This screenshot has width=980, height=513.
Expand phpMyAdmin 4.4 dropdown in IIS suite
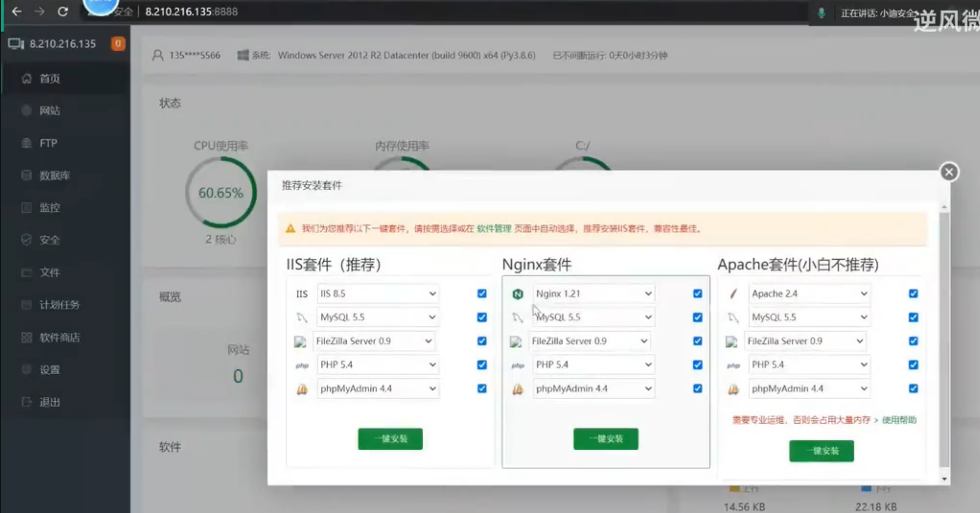[x=378, y=388]
